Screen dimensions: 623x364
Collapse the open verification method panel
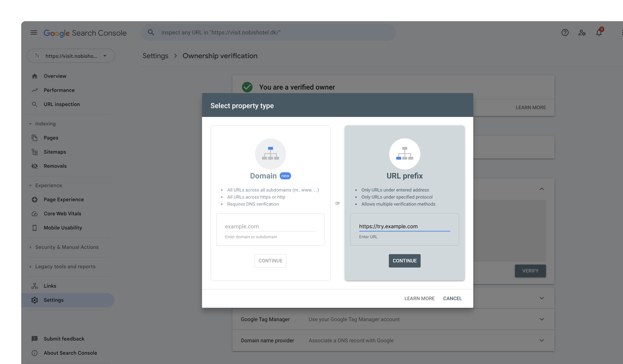pyautogui.click(x=542, y=189)
